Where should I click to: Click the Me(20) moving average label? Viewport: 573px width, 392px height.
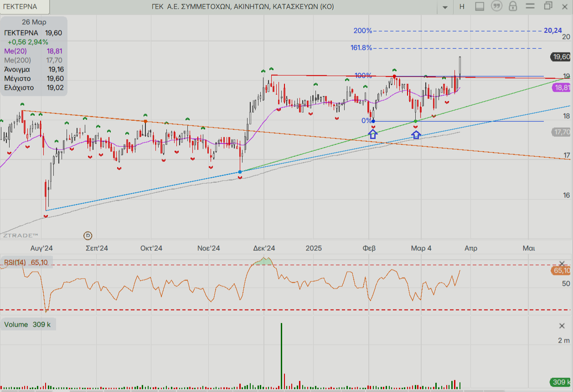click(16, 51)
